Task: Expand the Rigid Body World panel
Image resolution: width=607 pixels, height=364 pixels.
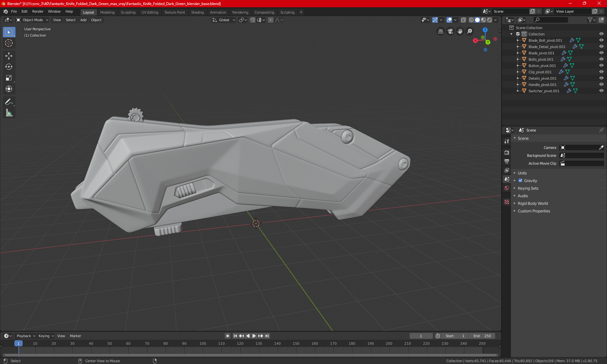Action: tap(533, 203)
